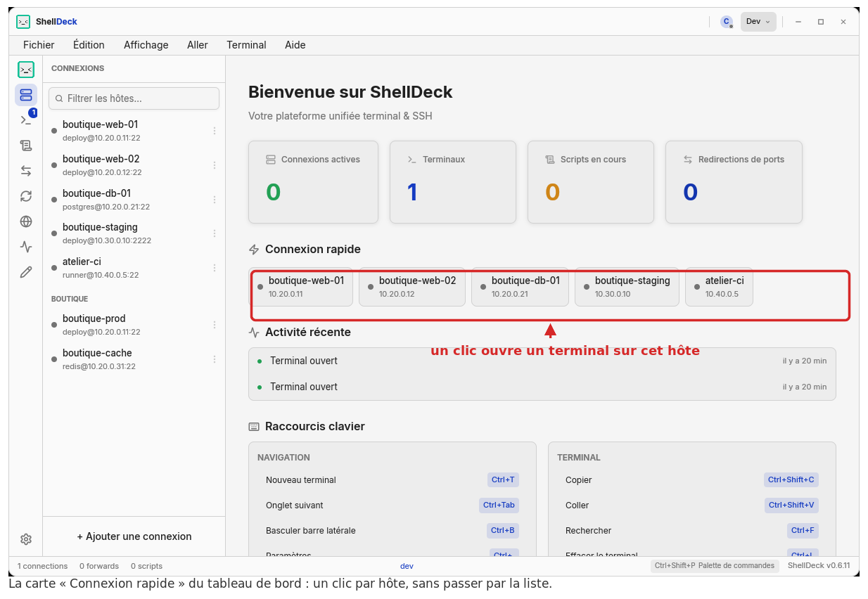
Task: Open the terminals icon with badge 1
Action: pyautogui.click(x=26, y=120)
